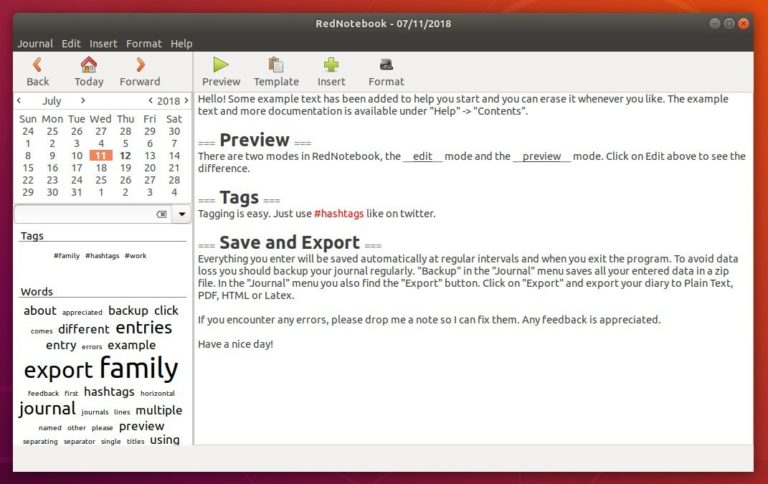
Task: Click the word 'click' in the word cloud
Action: click(x=166, y=311)
